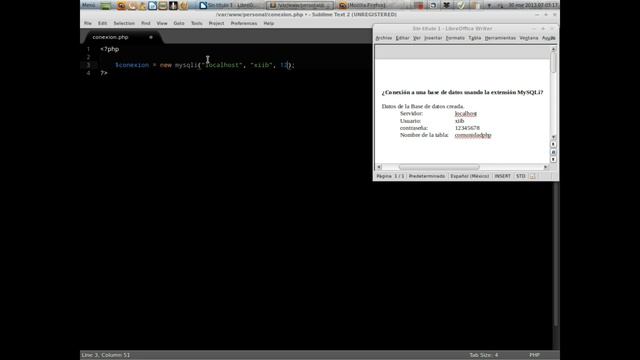Screen dimensions: 640x360
Task: Open the Edit menu in Sublime Text
Action: tap(102, 23)
